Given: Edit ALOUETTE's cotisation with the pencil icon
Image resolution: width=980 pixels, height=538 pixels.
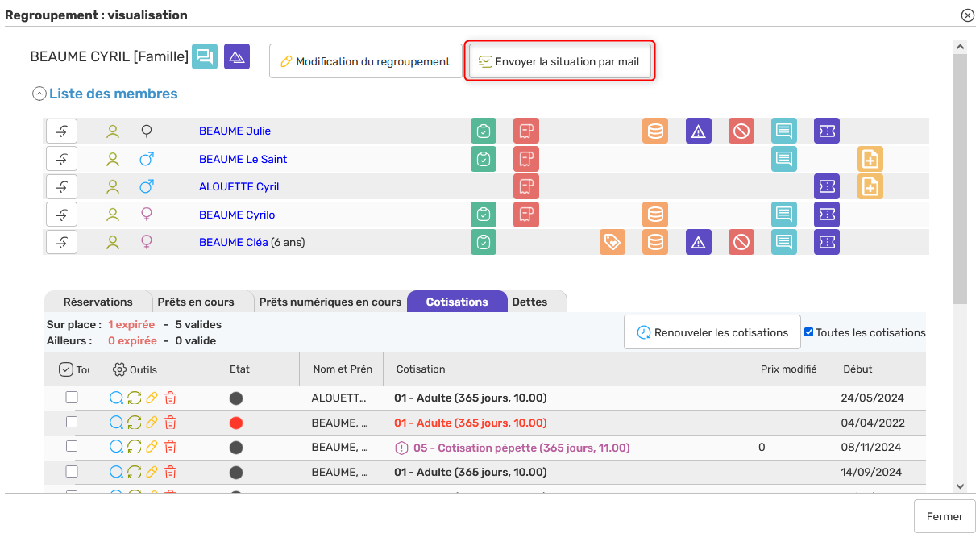Looking at the screenshot, I should (x=152, y=397).
